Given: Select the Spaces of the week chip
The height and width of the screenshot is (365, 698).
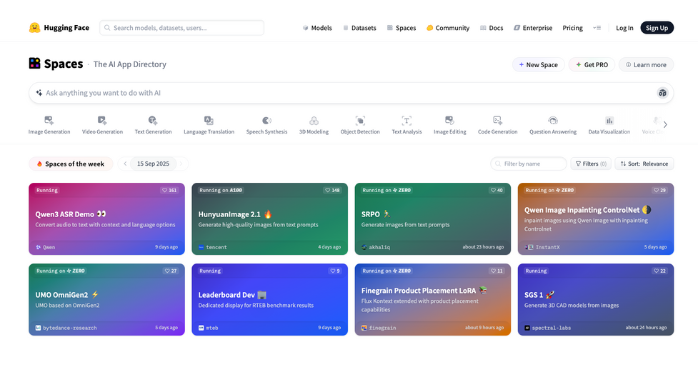Looking at the screenshot, I should [x=71, y=164].
